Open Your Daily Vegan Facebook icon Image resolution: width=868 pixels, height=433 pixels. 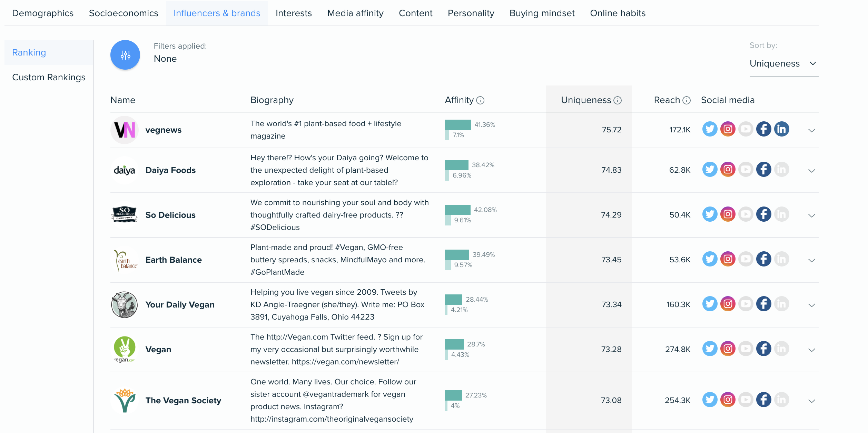[x=763, y=304]
